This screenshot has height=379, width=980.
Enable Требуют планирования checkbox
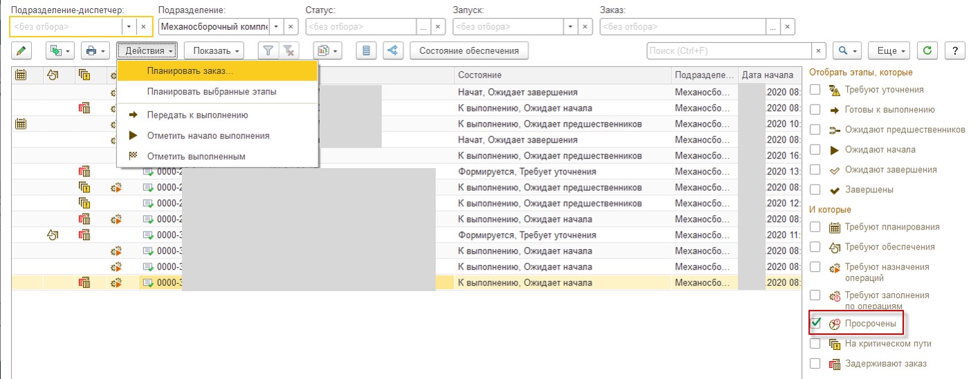(815, 227)
